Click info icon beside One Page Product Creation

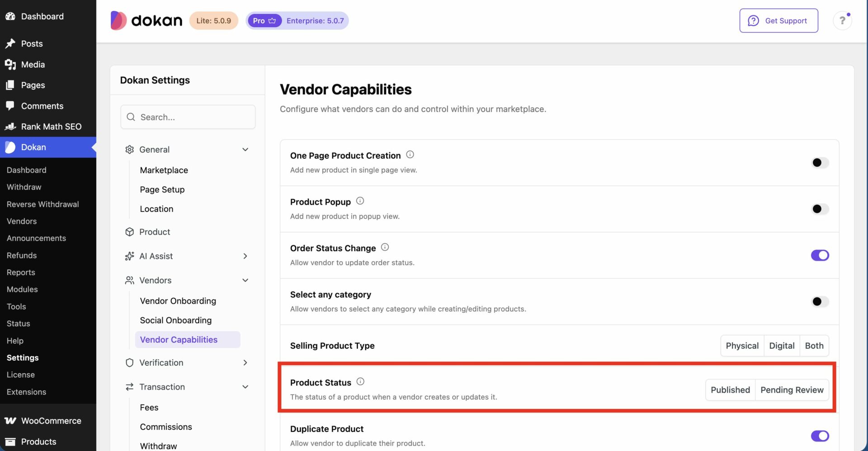pos(410,155)
